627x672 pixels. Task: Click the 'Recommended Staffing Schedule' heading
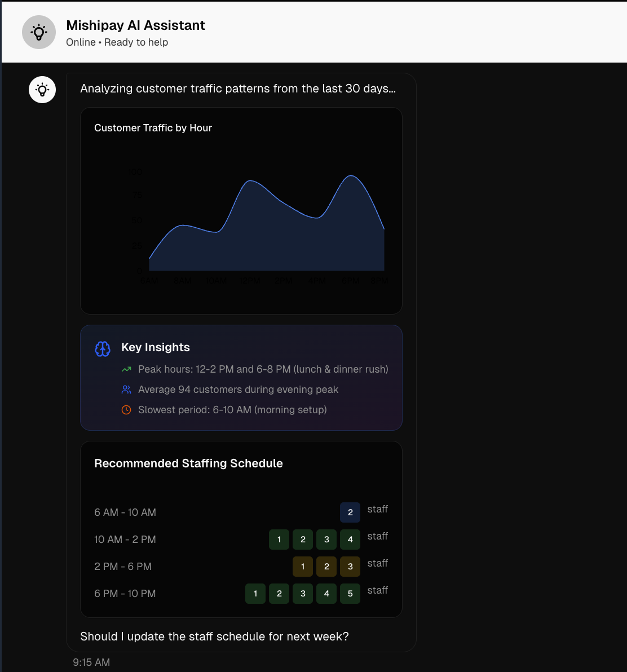coord(188,463)
